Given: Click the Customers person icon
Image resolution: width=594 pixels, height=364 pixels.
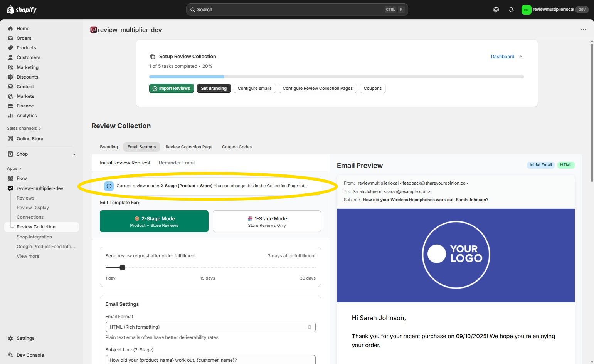Looking at the screenshot, I should [x=10, y=57].
